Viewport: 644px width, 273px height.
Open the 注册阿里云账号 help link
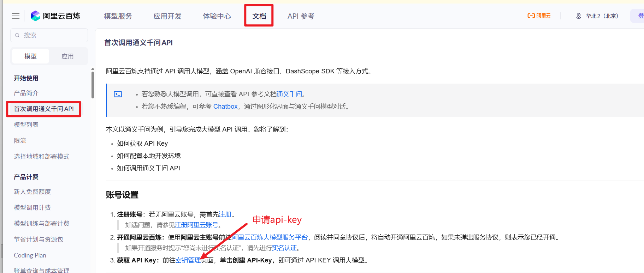[196, 225]
